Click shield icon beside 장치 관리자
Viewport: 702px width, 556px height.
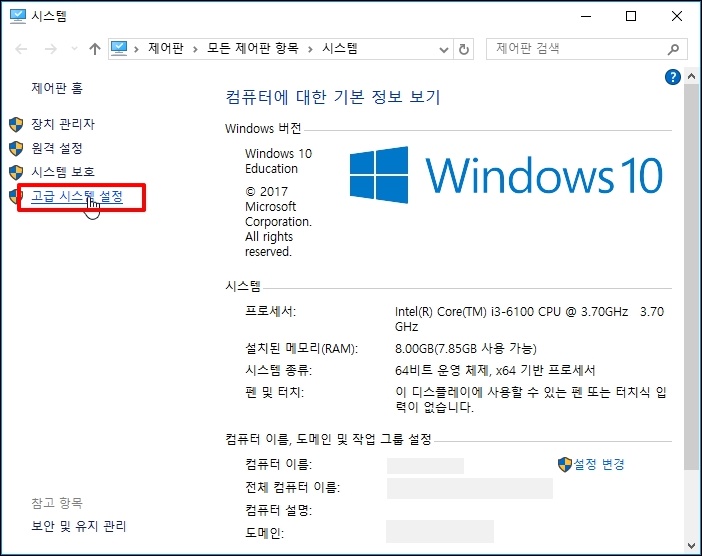click(16, 124)
